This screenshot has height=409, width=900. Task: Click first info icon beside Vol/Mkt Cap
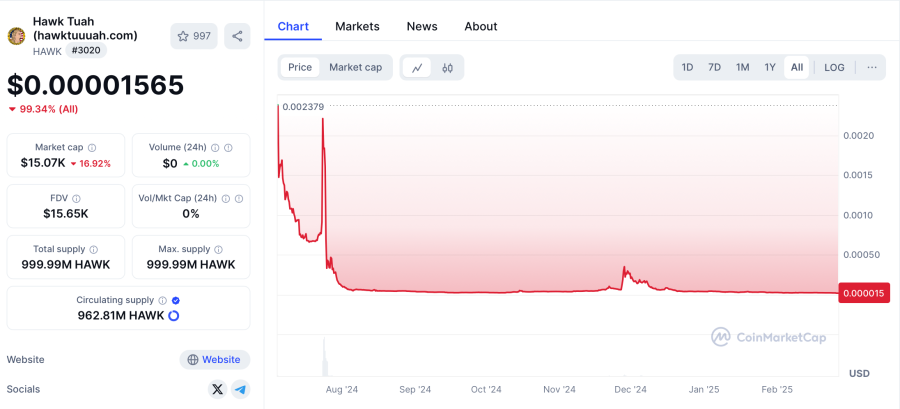click(x=226, y=198)
